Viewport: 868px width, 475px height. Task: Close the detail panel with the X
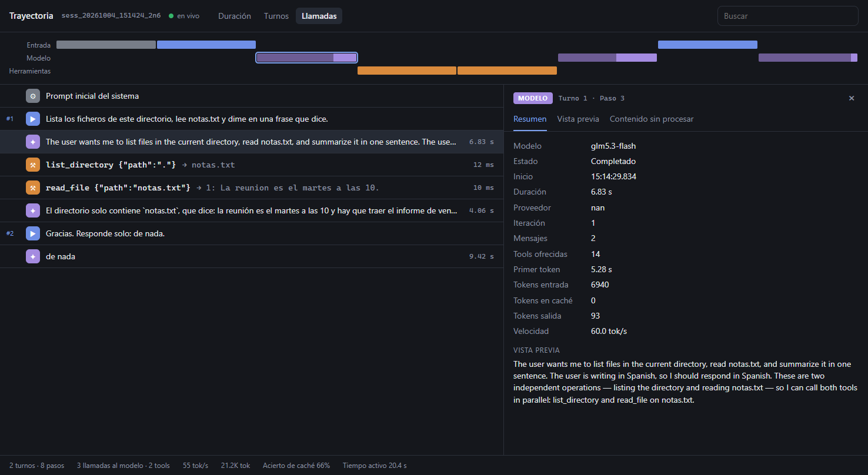click(x=852, y=98)
